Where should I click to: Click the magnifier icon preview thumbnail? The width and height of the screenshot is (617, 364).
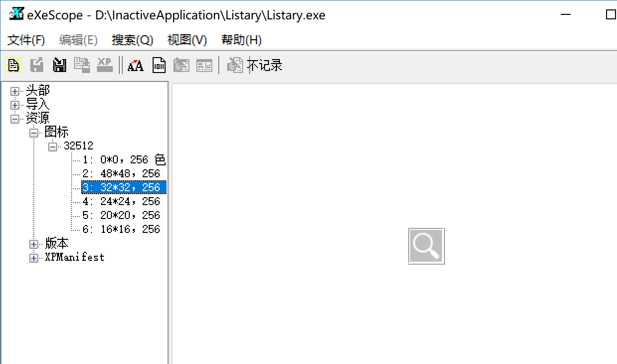(x=426, y=245)
